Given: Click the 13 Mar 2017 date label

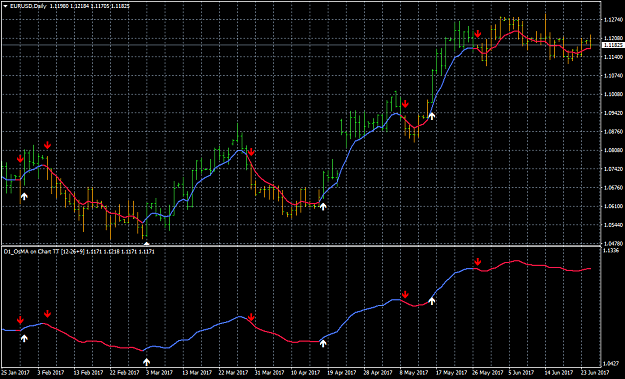Looking at the screenshot, I should coord(196,373).
